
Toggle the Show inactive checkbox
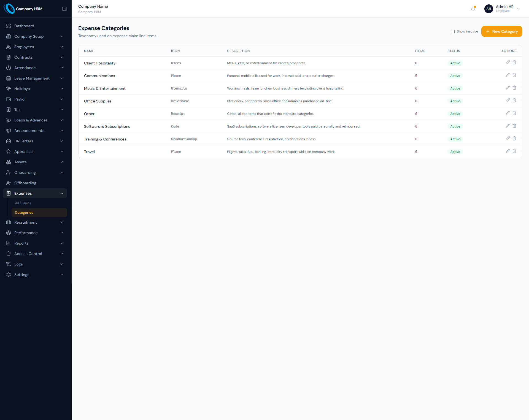pyautogui.click(x=453, y=31)
